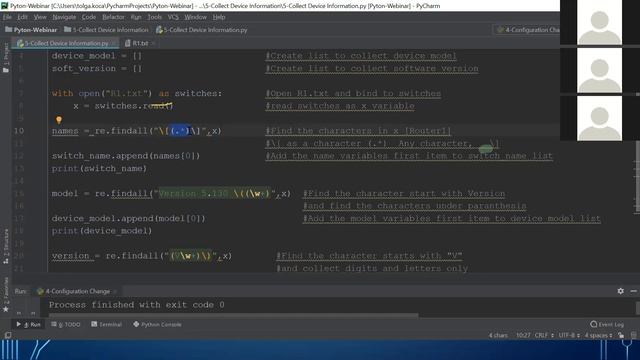Click the 'version' variable on line 20
Screen dimensions: 640x360
coord(70,256)
